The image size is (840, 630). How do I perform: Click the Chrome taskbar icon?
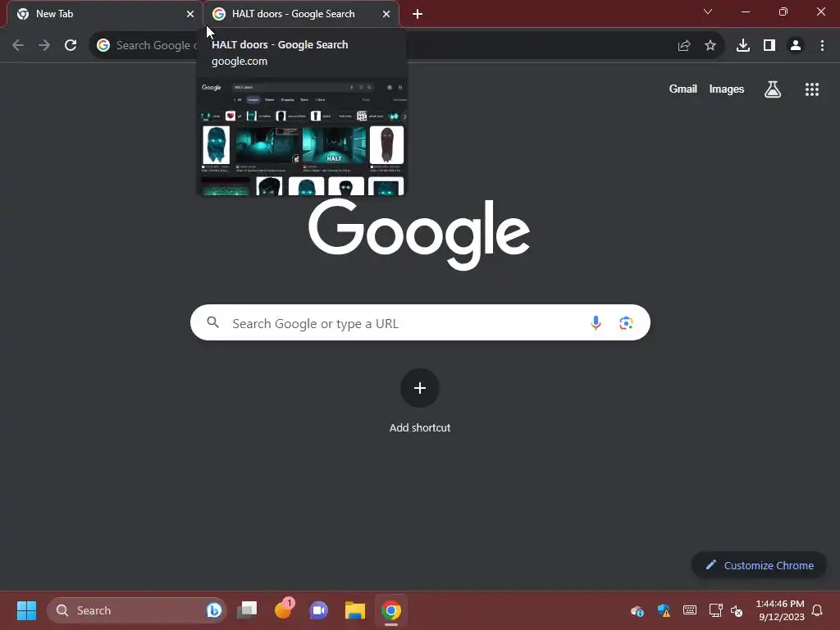point(391,610)
